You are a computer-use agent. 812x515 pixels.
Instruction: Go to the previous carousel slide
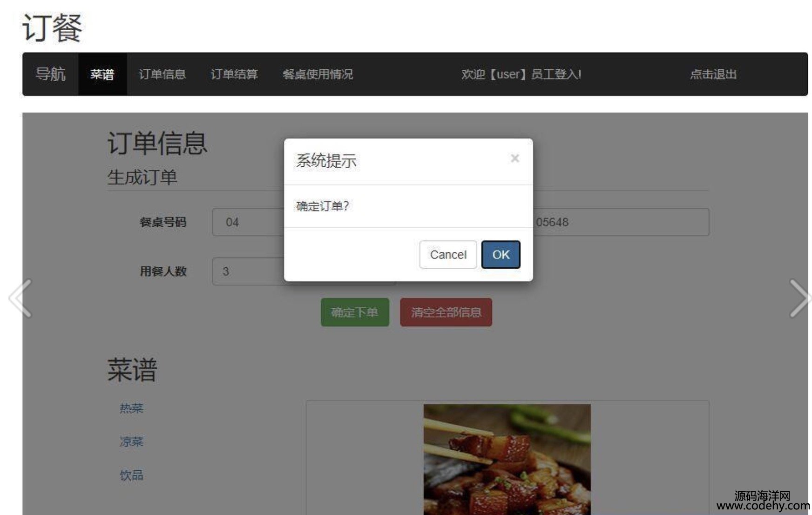tap(20, 298)
